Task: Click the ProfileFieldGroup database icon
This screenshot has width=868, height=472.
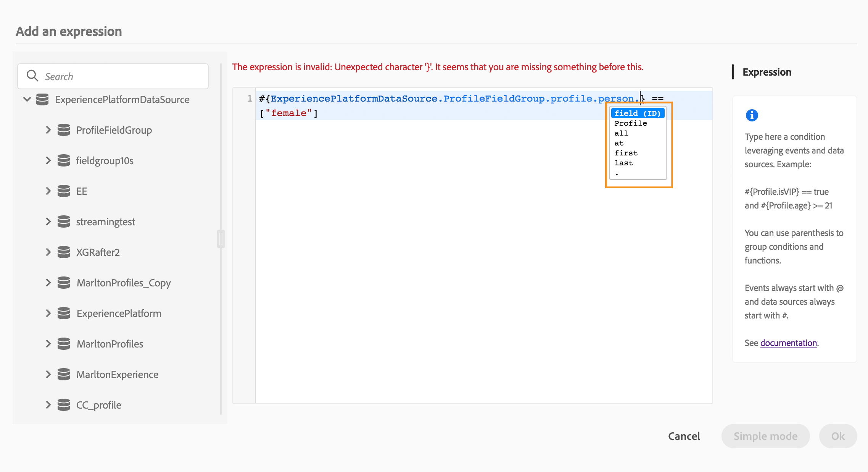Action: pyautogui.click(x=64, y=130)
